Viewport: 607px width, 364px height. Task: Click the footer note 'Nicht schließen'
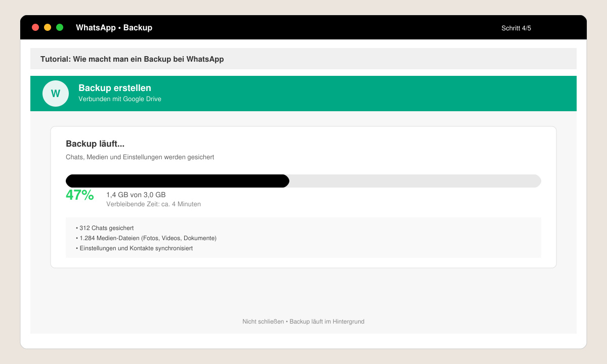(303, 322)
